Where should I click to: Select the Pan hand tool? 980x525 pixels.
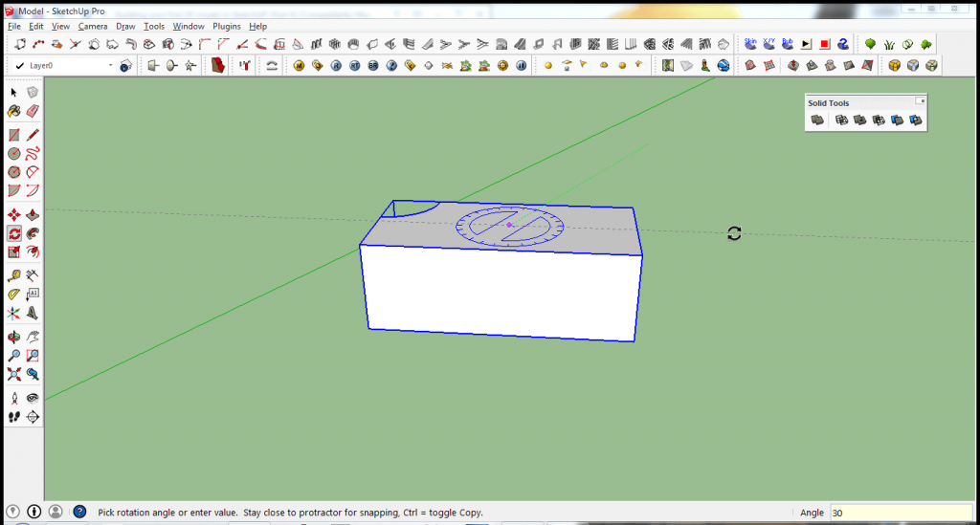click(33, 338)
